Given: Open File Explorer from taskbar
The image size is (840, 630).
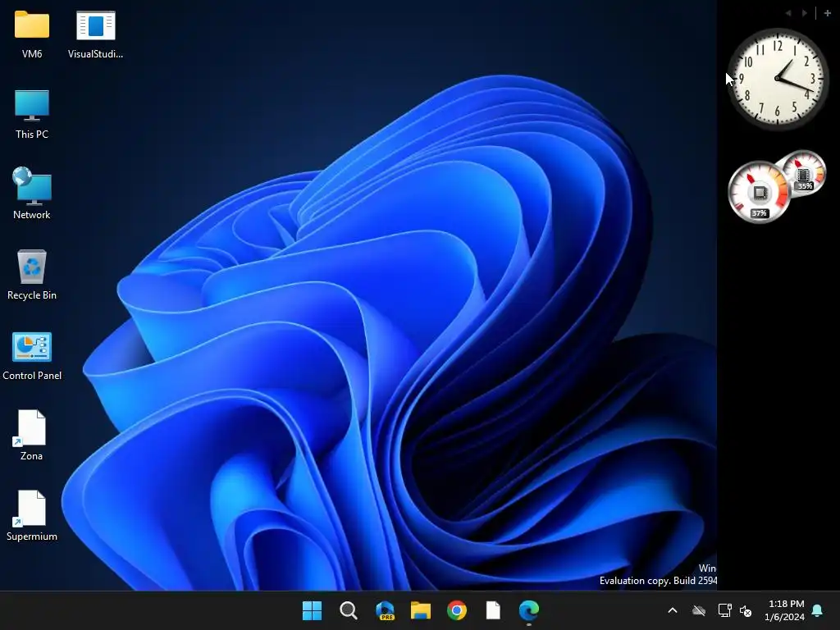Looking at the screenshot, I should click(421, 610).
